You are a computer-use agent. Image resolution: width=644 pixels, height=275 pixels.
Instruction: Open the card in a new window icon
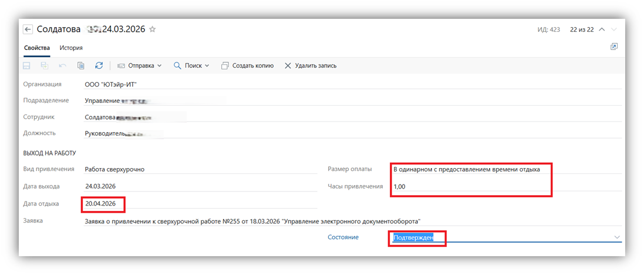[614, 47]
